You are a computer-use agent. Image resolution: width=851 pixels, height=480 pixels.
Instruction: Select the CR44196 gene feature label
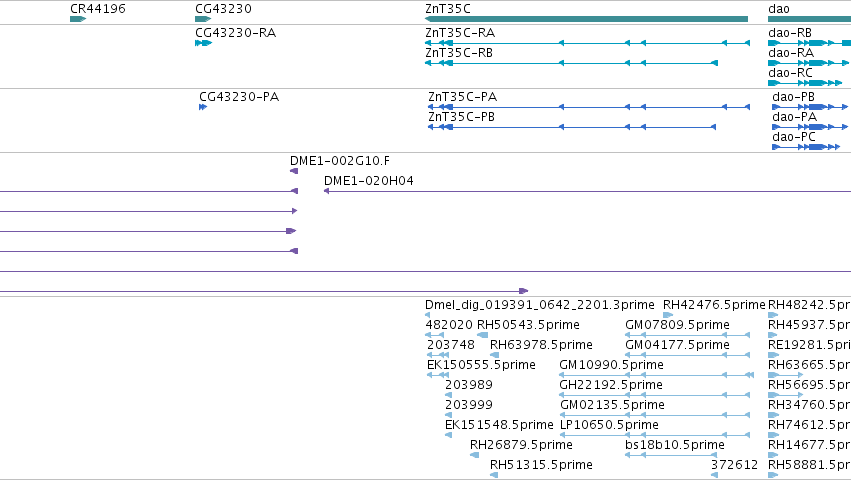pos(98,9)
